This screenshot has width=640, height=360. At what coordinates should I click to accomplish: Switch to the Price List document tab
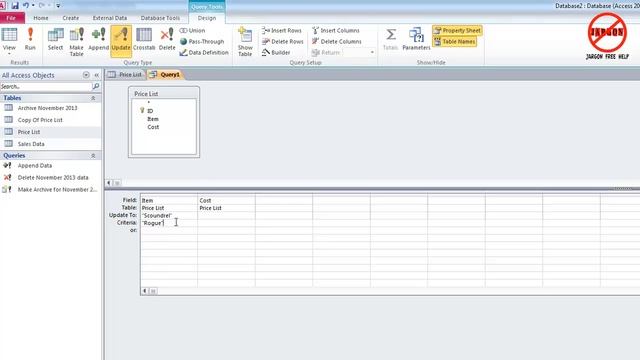click(125, 75)
